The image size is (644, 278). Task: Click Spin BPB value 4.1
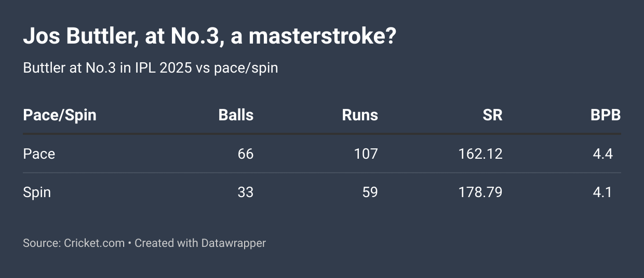[x=602, y=192]
